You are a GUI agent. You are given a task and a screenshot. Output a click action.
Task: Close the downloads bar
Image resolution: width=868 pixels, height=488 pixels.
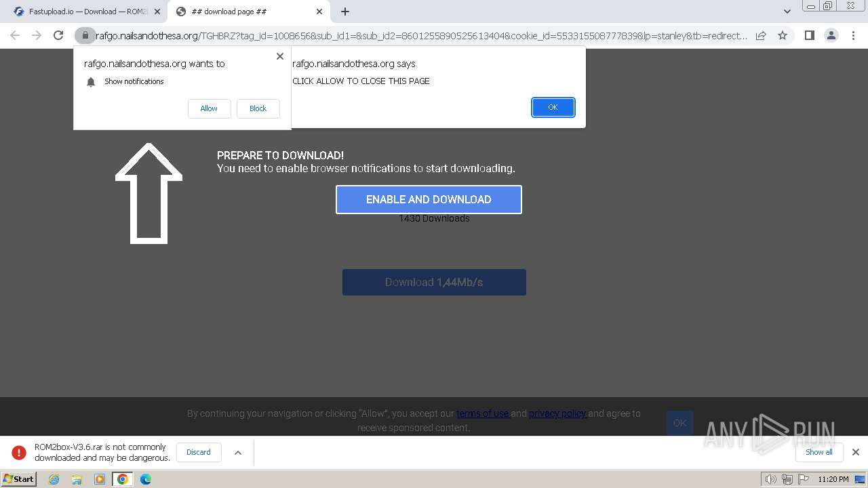(x=855, y=452)
